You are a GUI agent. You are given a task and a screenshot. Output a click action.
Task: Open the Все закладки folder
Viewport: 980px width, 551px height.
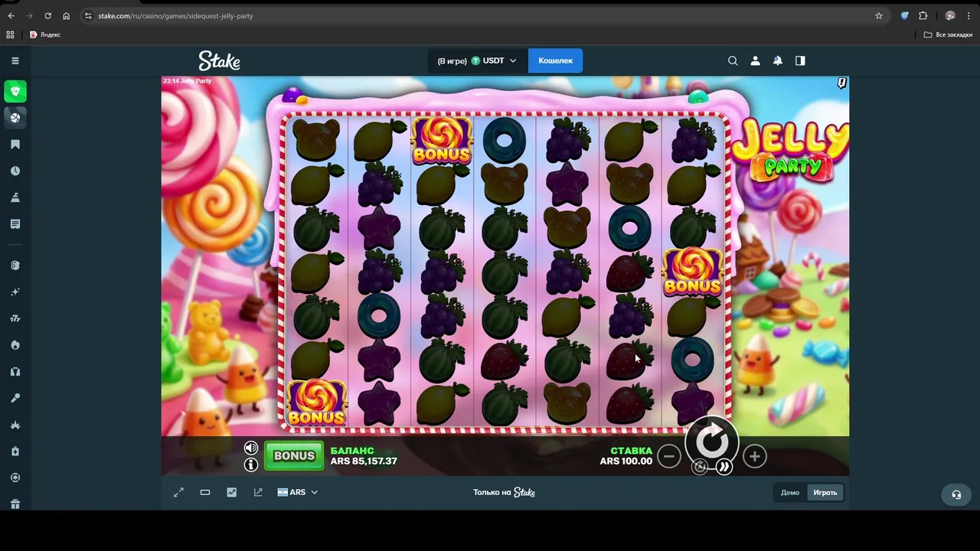(x=948, y=34)
